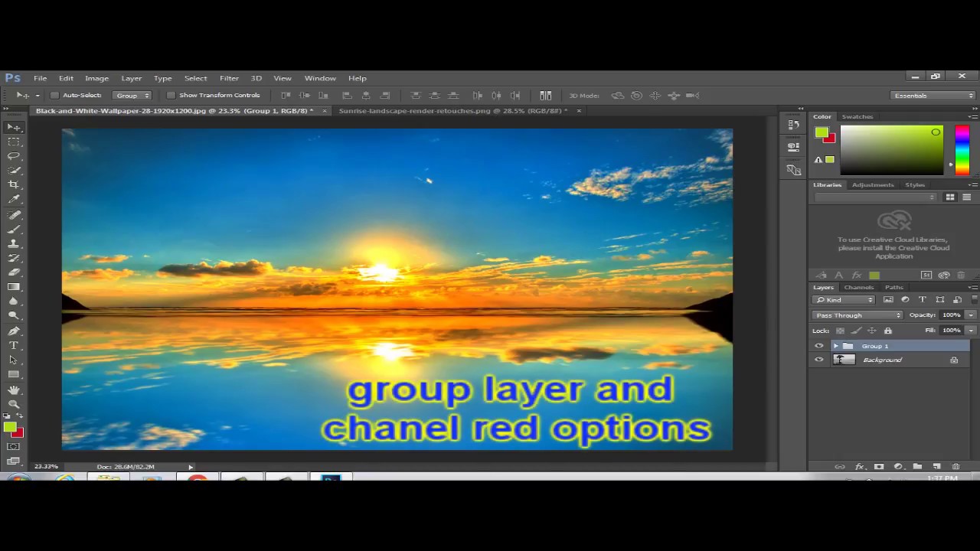This screenshot has width=980, height=551.
Task: Select the Horizontal Type tool
Action: click(x=14, y=346)
